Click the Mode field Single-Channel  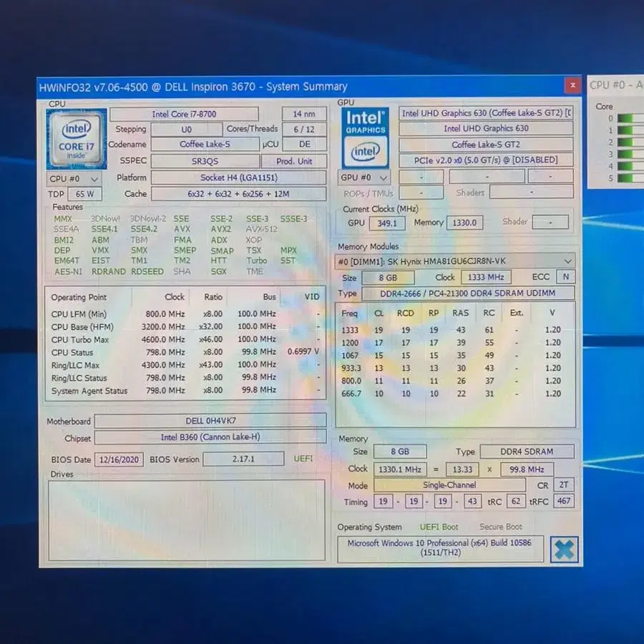449,485
